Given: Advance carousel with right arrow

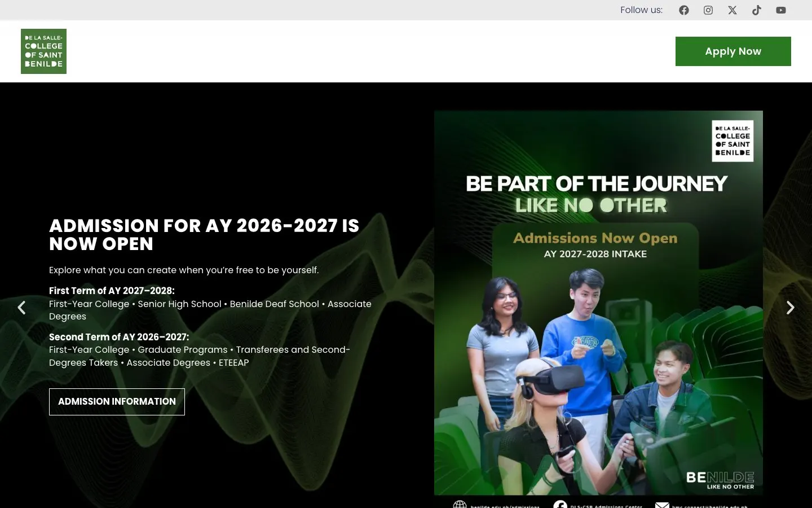Looking at the screenshot, I should 790,308.
